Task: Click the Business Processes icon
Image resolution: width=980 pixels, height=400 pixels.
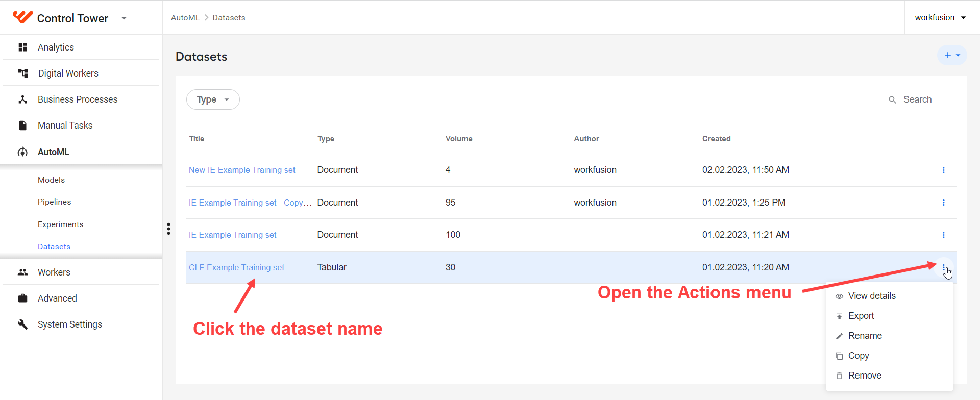Action: tap(22, 99)
